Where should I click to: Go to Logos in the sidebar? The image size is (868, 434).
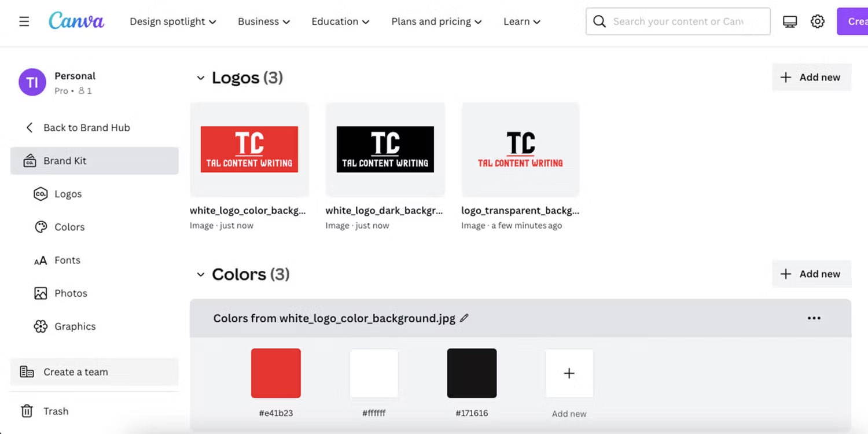(x=68, y=194)
